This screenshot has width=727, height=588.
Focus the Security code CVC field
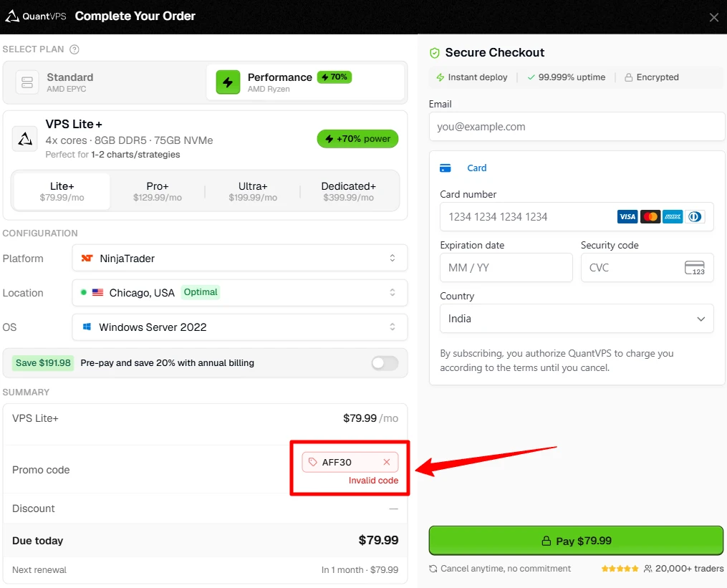[647, 268]
